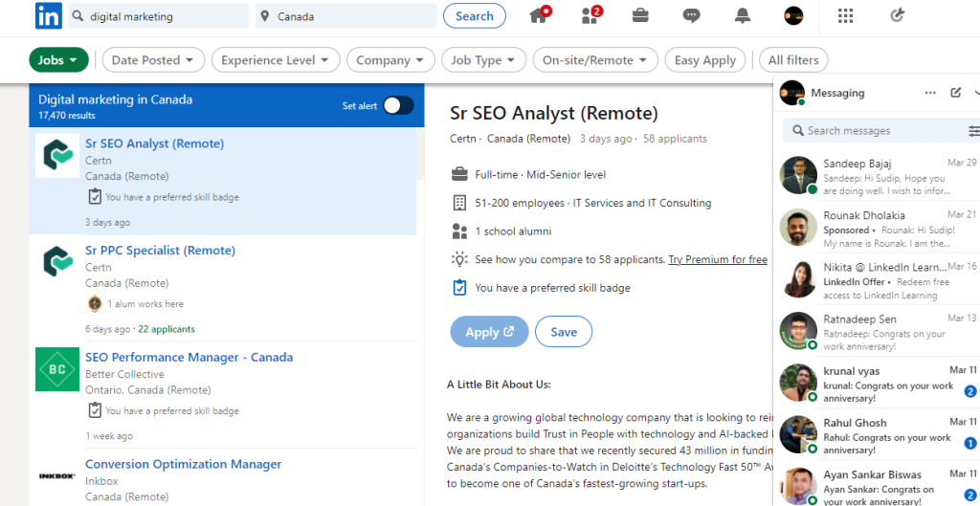
Task: Save the Sr SEO Analyst job
Action: (564, 332)
